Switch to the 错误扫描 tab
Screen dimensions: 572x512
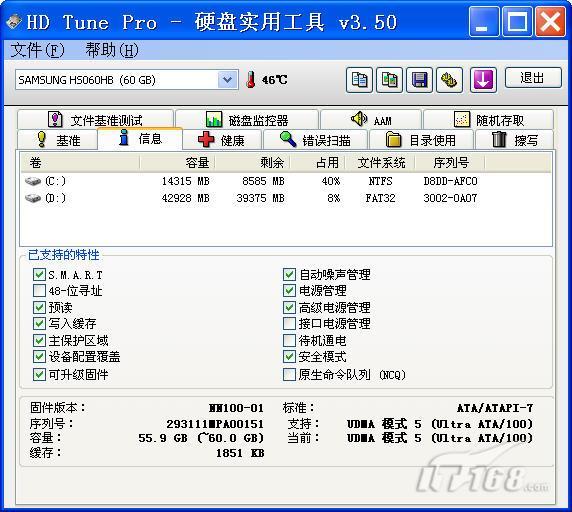coord(316,140)
